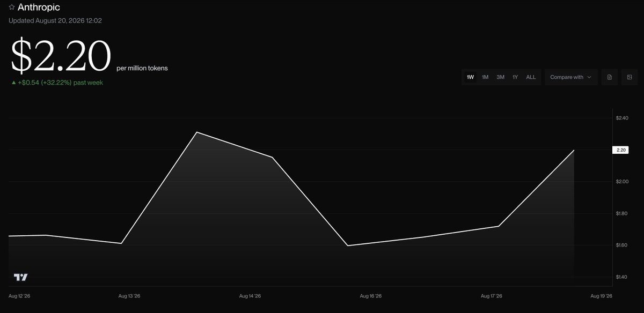644x313 pixels.
Task: Select the 1W time range
Action: (470, 77)
